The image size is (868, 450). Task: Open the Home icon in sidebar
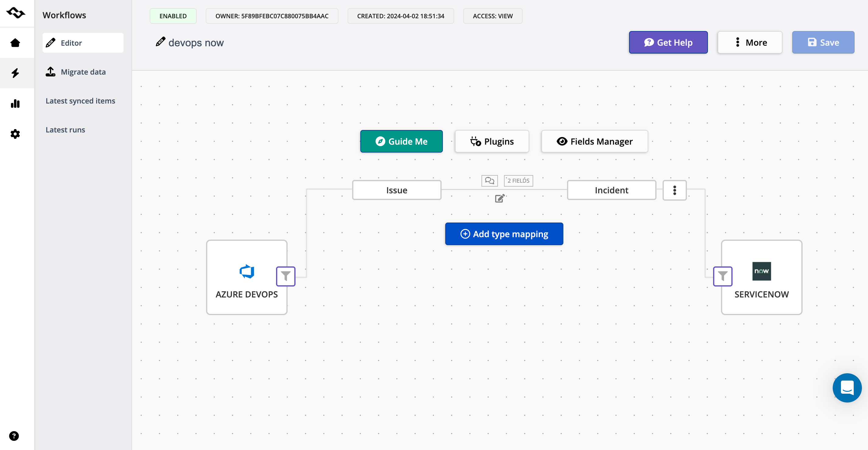point(15,43)
